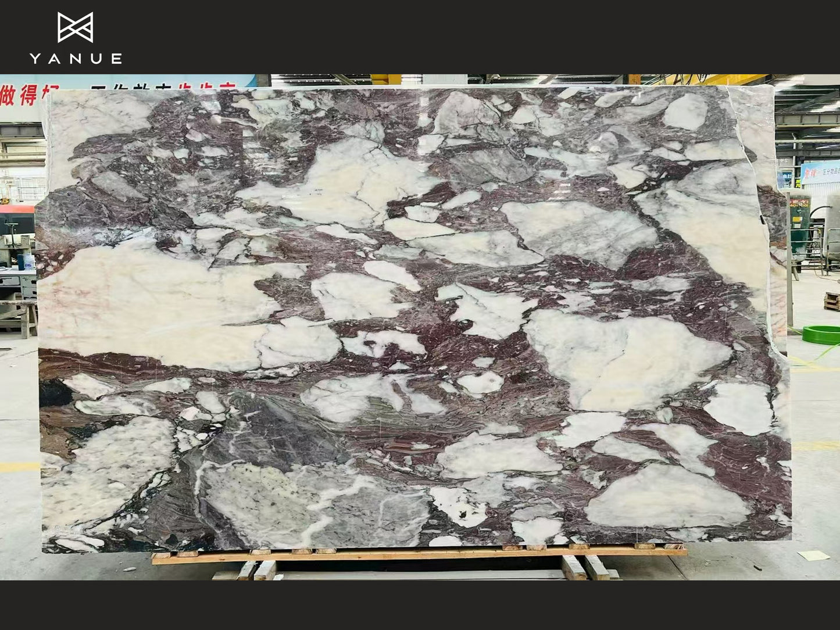Click the wooden crate at far right
The height and width of the screenshot is (630, 840).
pyautogui.click(x=832, y=301)
